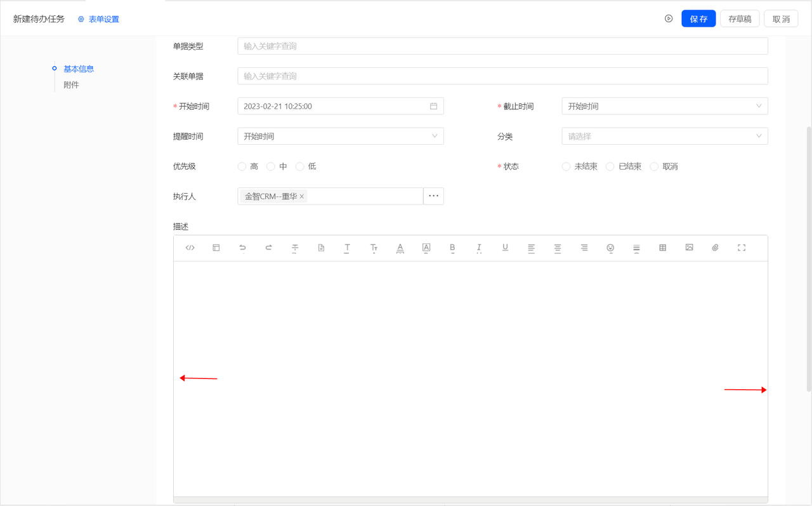Click the play circle icon beside 保存
This screenshot has height=506, width=812.
pos(669,18)
